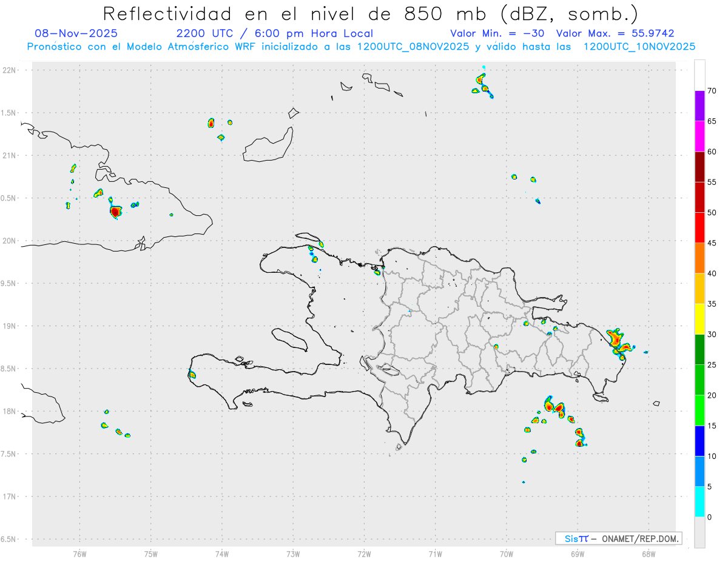Click the 68W longitude axis label
728x562 pixels.
[648, 554]
